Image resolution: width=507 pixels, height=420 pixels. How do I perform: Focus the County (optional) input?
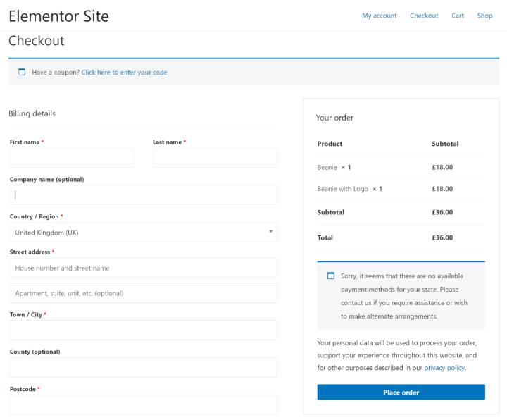tap(143, 367)
